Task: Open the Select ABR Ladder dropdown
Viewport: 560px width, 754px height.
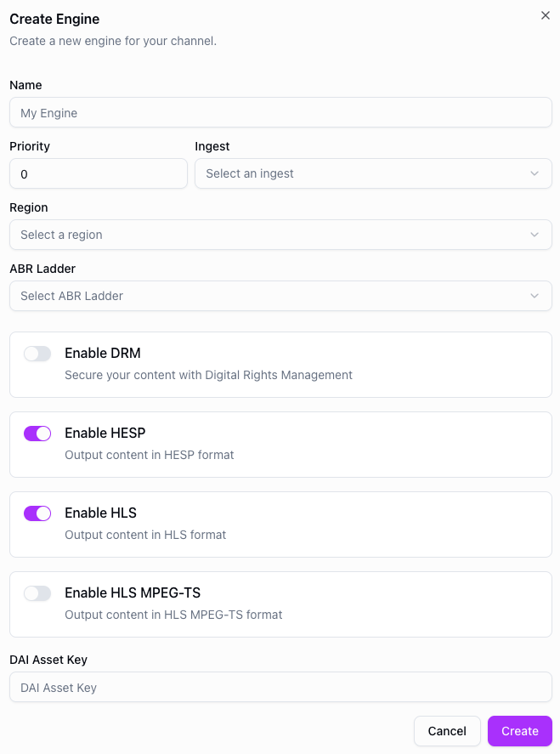Action: pyautogui.click(x=280, y=296)
